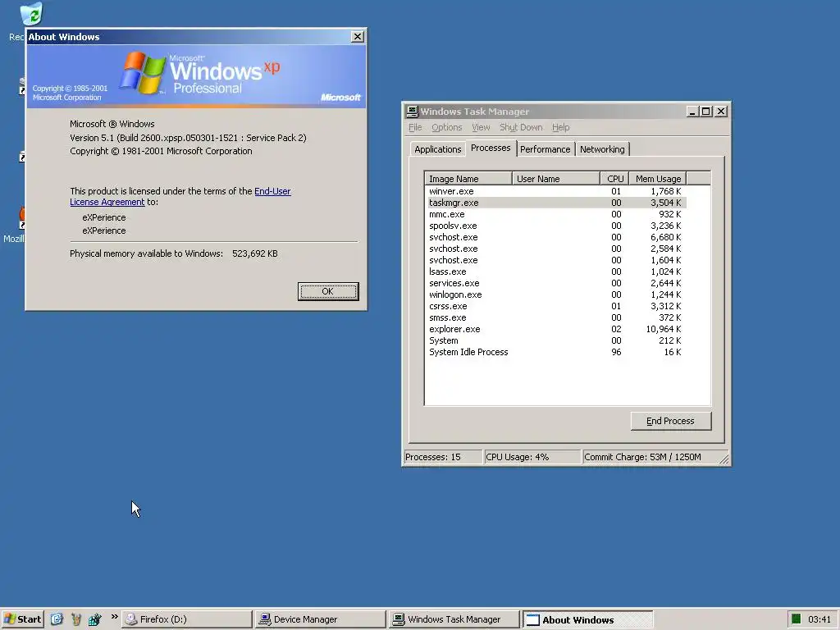Select the csrss.exe process row
Screen dimensions: 840x630
coord(555,307)
